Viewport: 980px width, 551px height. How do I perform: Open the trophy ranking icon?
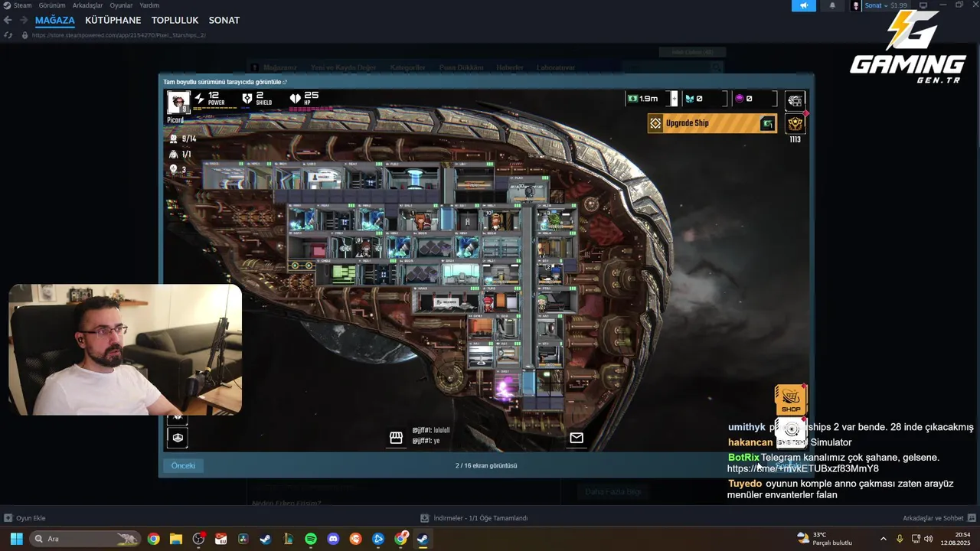click(795, 123)
